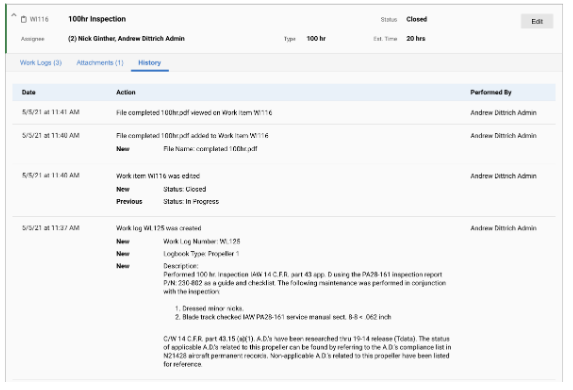
Task: Click Andrew Dittrich Admin in 11:41 AM row
Action: coord(503,113)
